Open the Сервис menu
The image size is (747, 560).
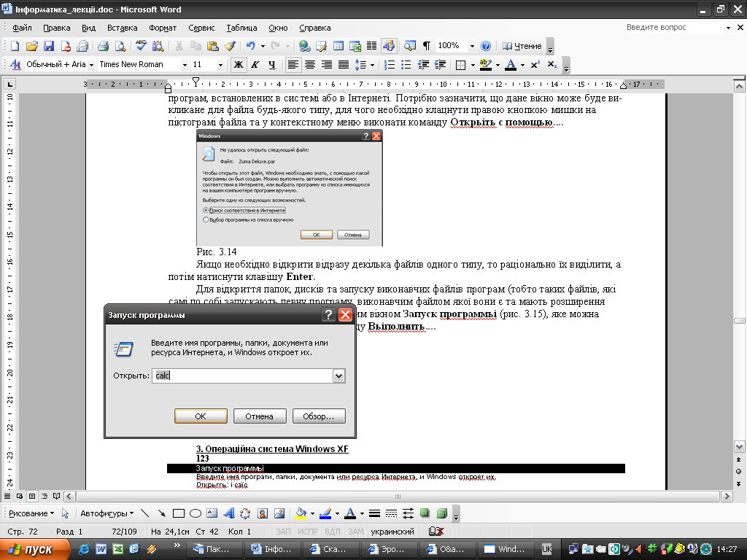[201, 28]
